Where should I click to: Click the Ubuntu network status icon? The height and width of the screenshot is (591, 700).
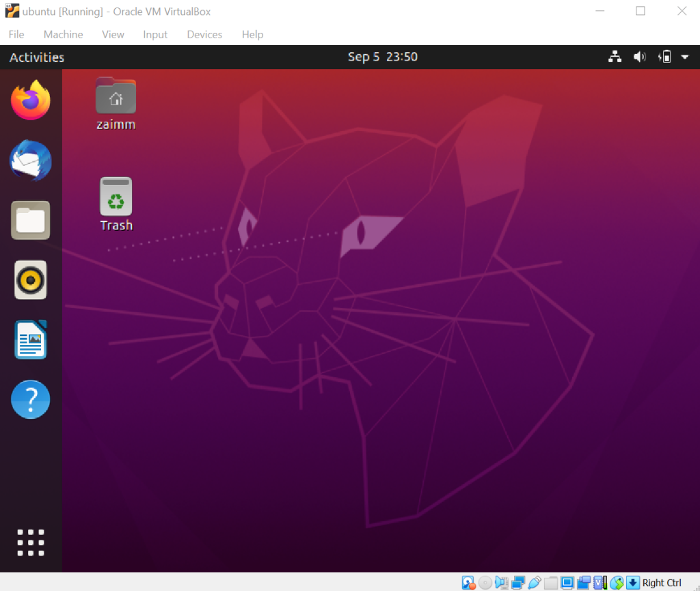point(615,57)
